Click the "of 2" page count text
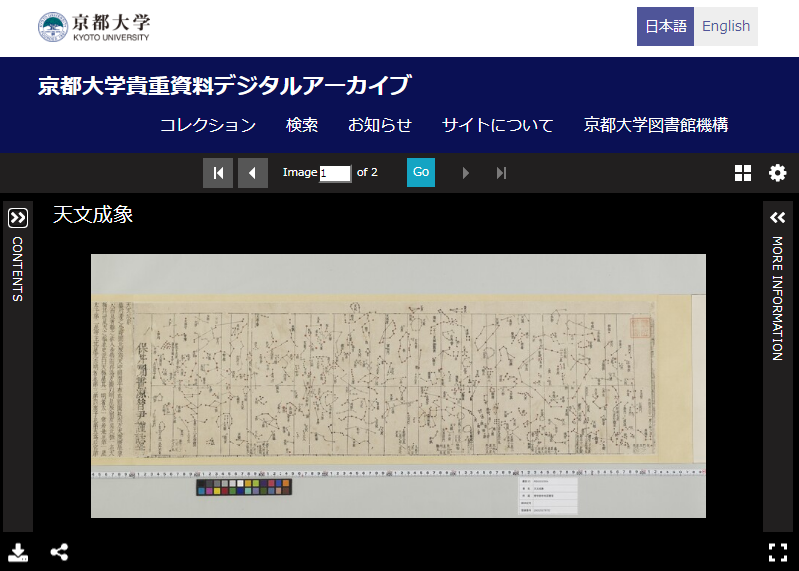The width and height of the screenshot is (799, 571). 367,172
